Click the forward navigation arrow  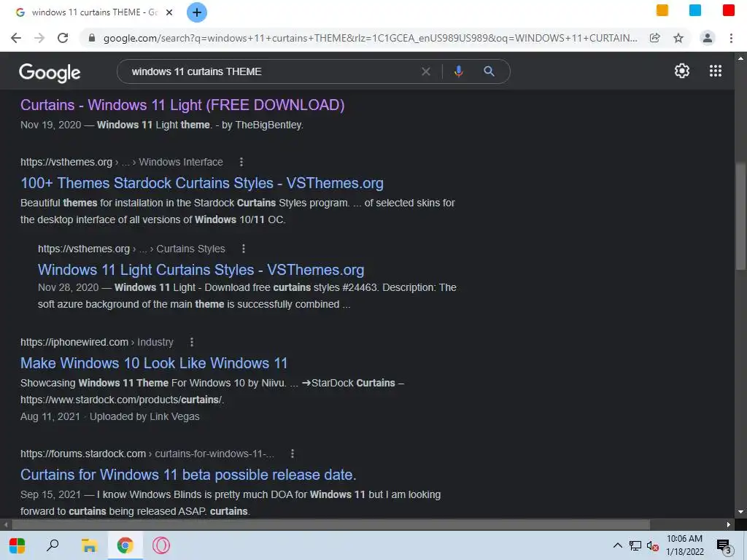(x=39, y=38)
